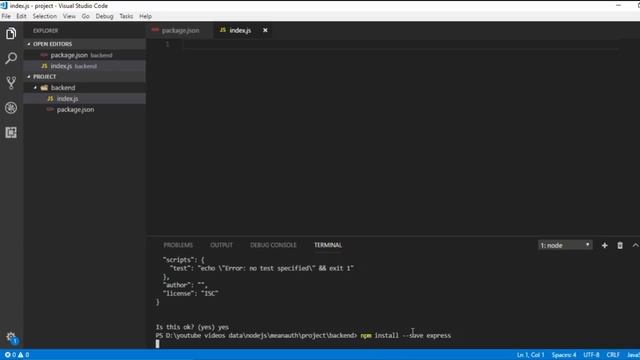Click the 'Is this ok? (yes) yes' line
This screenshot has width=640, height=360.
click(x=192, y=327)
